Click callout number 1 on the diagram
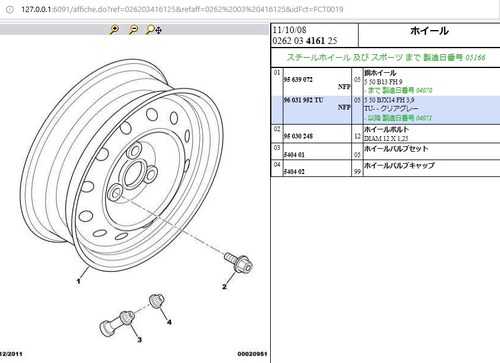Screen dimensions: 500x363 coord(78,281)
